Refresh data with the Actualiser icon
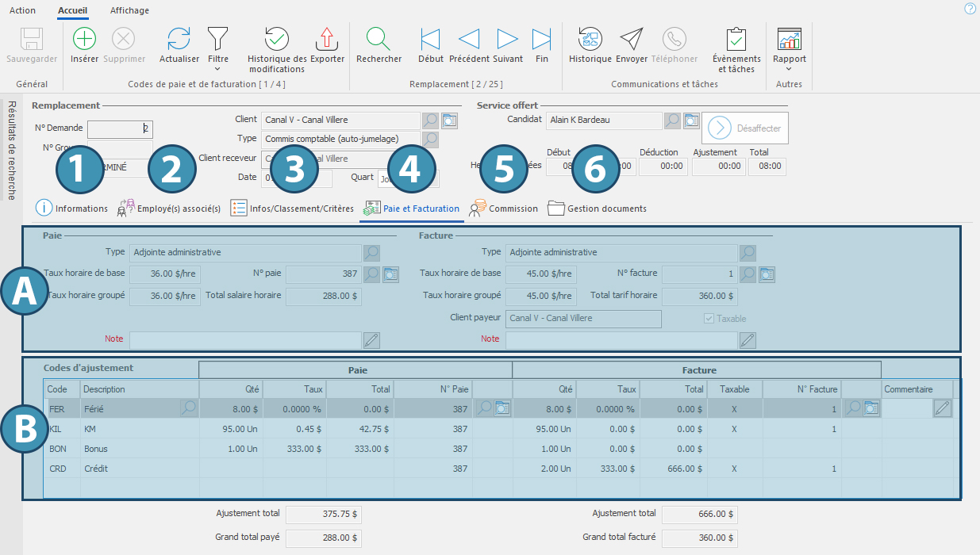This screenshot has width=980, height=555. (x=179, y=39)
